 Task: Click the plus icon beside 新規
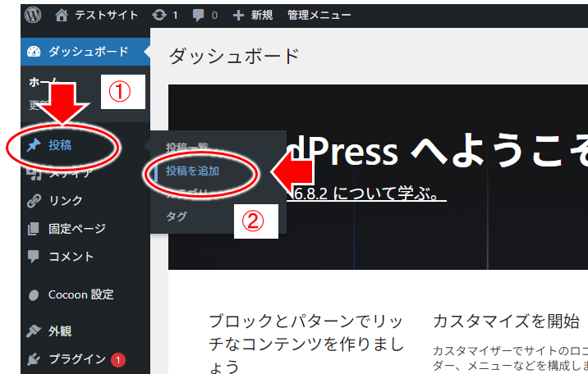click(x=238, y=16)
